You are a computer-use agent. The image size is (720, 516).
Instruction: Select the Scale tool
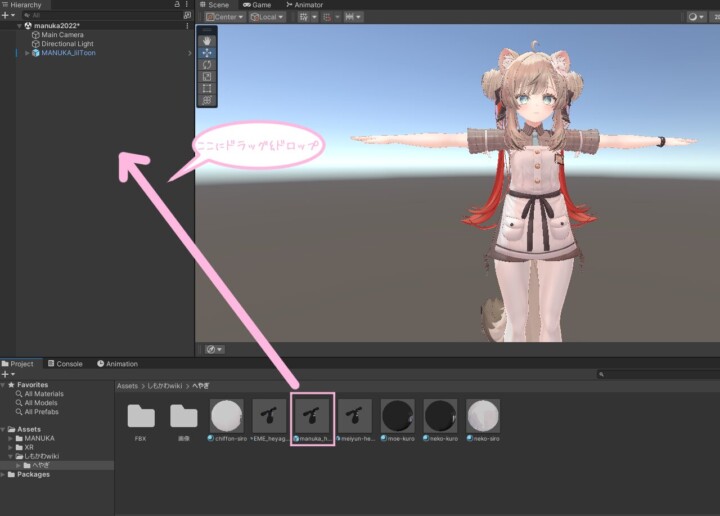tap(207, 77)
